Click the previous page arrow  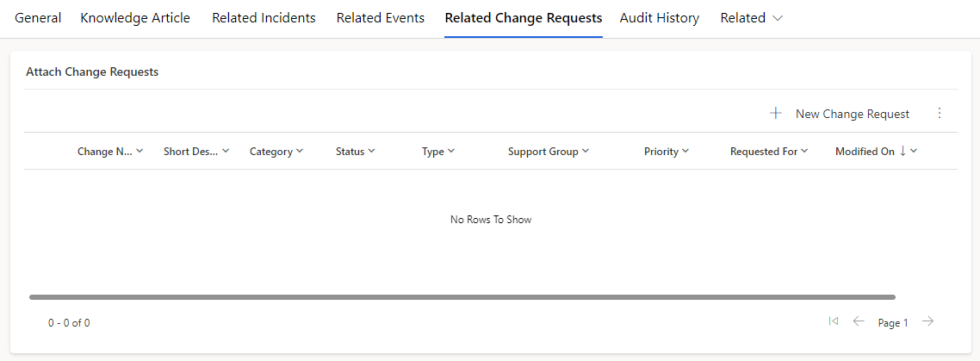(x=859, y=321)
